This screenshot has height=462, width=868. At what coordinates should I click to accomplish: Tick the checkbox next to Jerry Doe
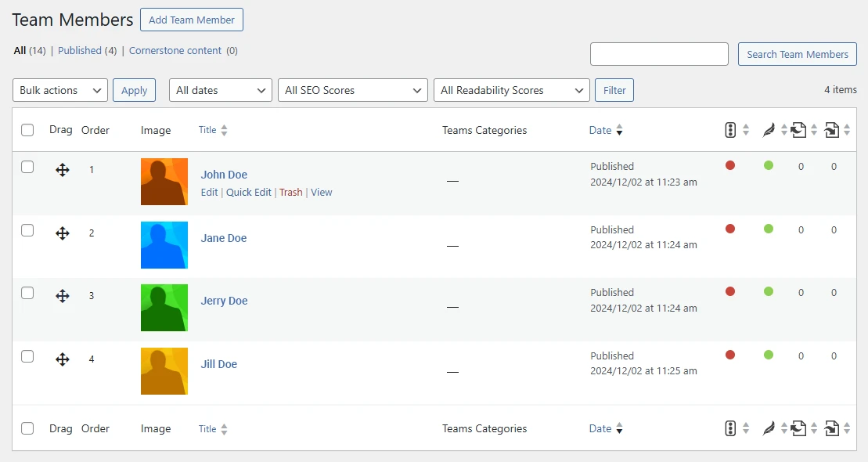(27, 293)
